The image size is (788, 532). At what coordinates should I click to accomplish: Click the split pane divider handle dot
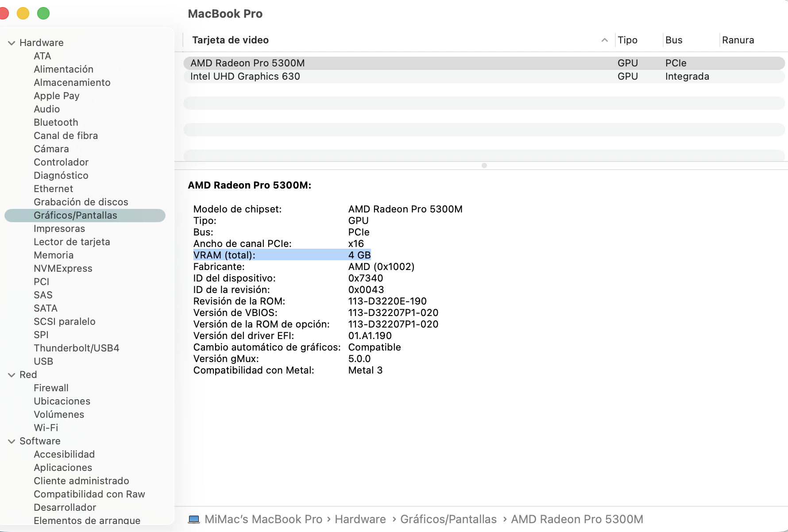tap(484, 166)
